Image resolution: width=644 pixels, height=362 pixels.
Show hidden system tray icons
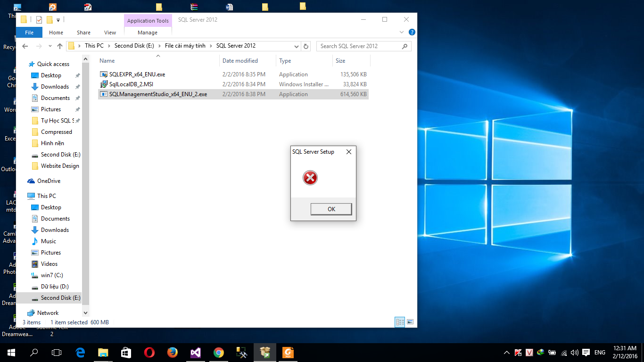pyautogui.click(x=507, y=353)
